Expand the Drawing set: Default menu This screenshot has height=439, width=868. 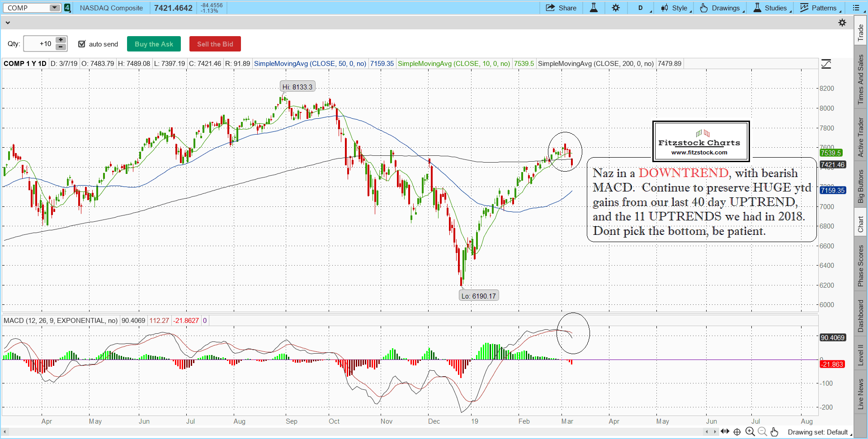[x=819, y=432]
